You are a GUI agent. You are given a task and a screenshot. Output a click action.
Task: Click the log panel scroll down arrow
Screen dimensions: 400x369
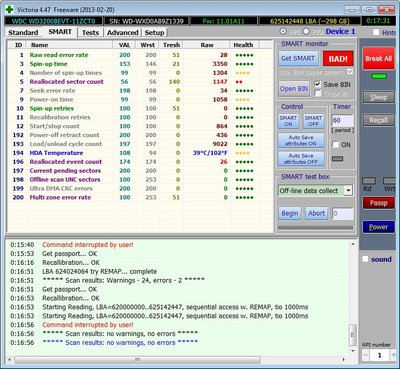click(353, 351)
